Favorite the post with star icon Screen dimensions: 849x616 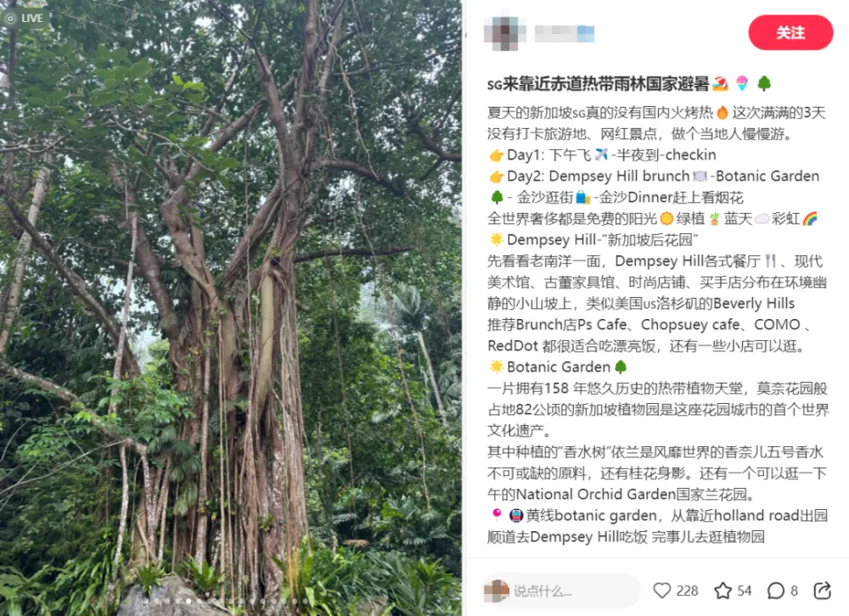722,590
